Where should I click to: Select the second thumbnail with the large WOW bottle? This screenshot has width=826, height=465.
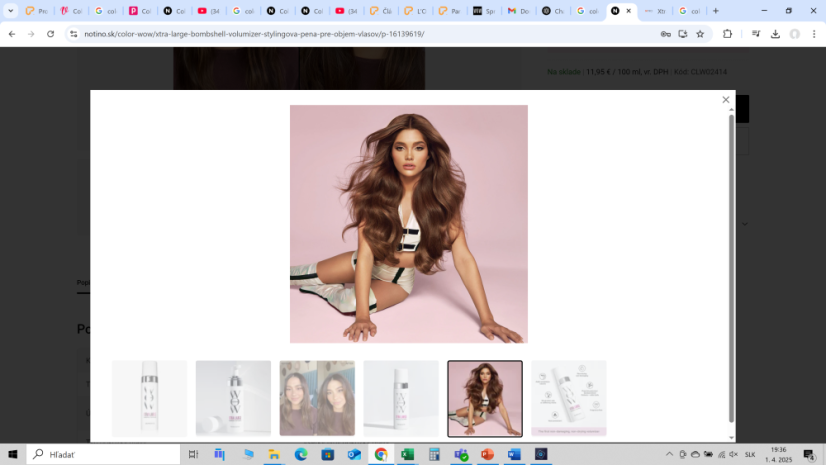[x=233, y=398]
